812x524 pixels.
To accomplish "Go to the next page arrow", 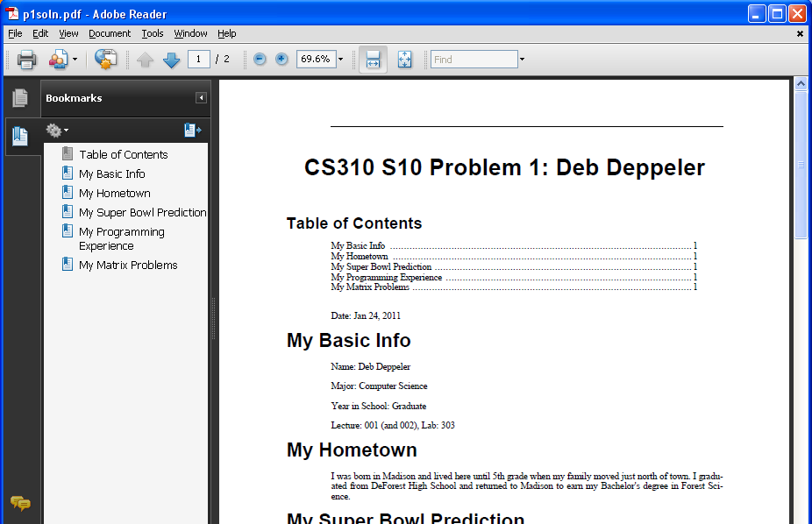I will [x=171, y=60].
